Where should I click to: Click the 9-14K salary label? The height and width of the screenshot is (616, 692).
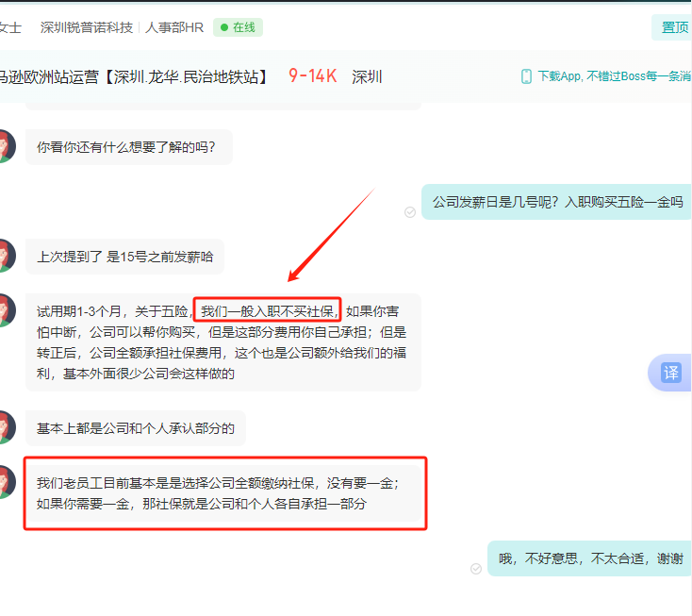click(x=312, y=76)
